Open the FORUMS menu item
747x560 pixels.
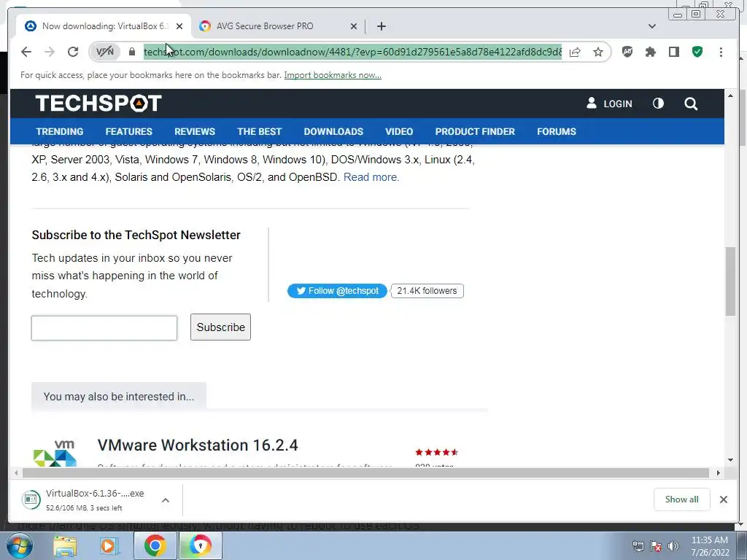click(x=557, y=131)
